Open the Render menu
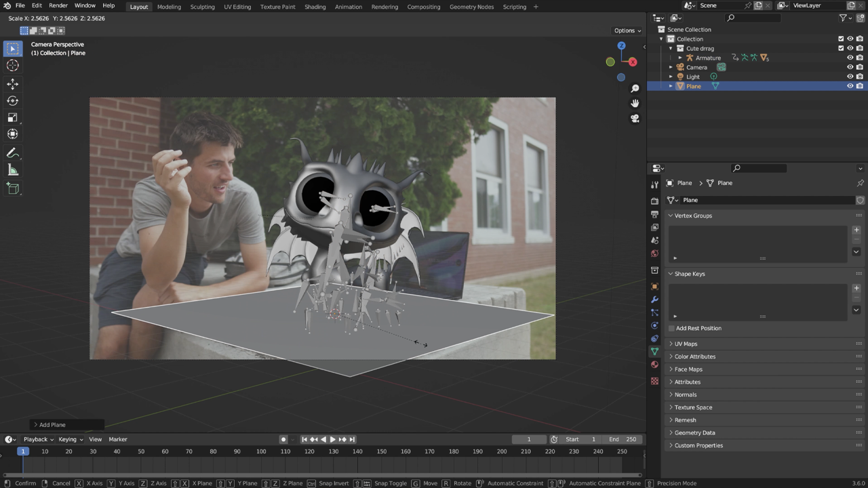The width and height of the screenshot is (868, 488). 58,5
